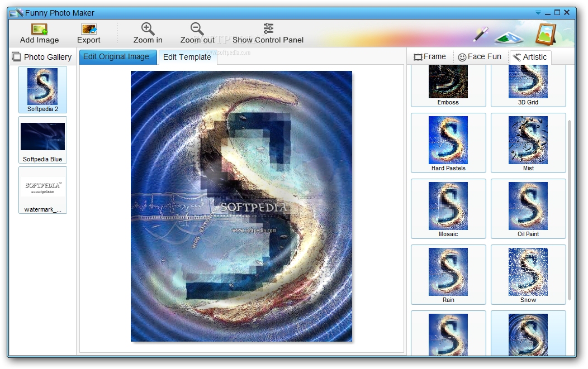Click the landscape photo icon in the header
Screen dimensions: 588x369
click(509, 37)
